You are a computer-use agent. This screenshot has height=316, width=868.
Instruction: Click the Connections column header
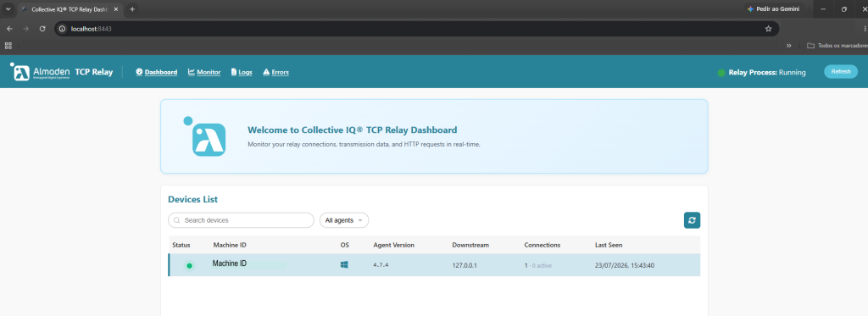click(542, 245)
